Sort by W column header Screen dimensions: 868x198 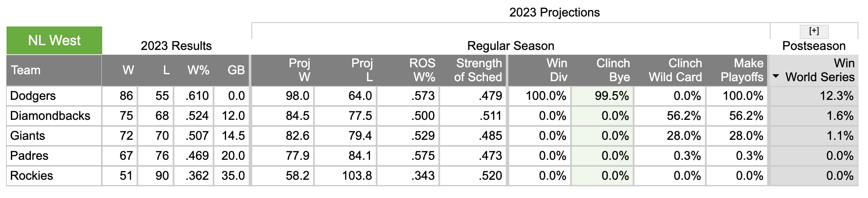pos(120,70)
